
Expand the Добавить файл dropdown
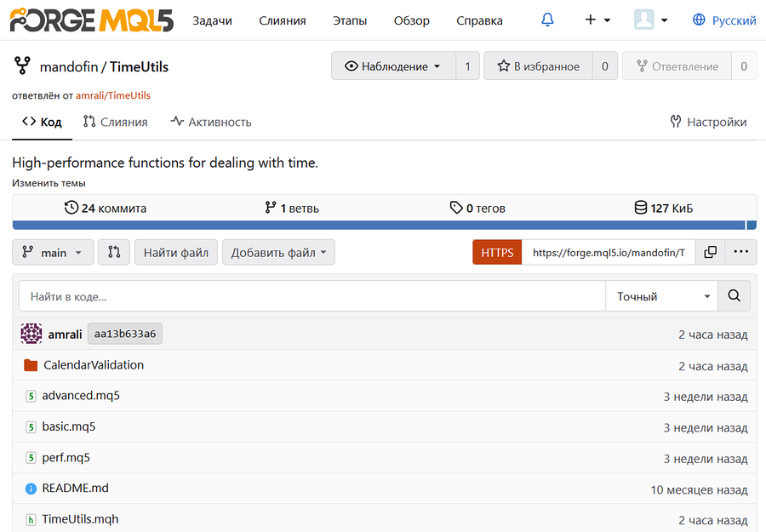click(x=278, y=253)
